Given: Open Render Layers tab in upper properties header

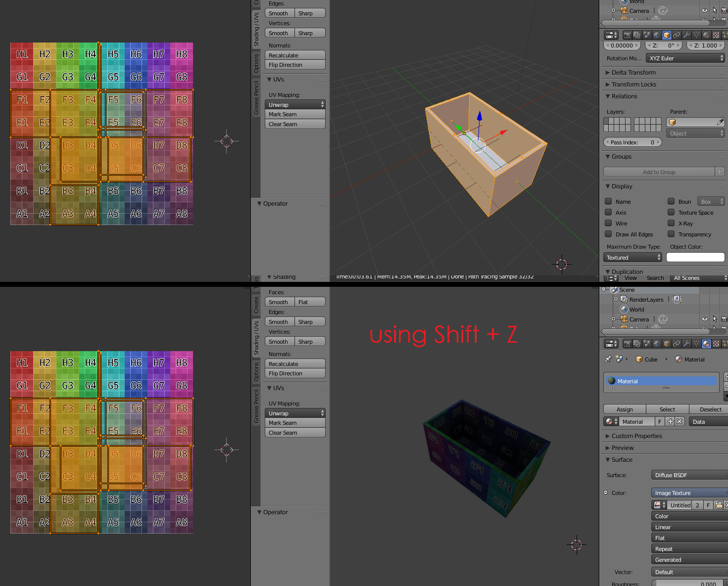Looking at the screenshot, I should 637,35.
